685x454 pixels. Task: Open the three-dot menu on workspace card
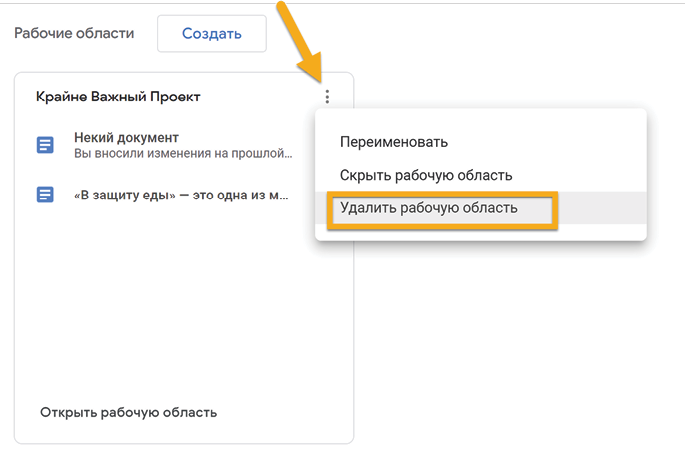pyautogui.click(x=327, y=97)
